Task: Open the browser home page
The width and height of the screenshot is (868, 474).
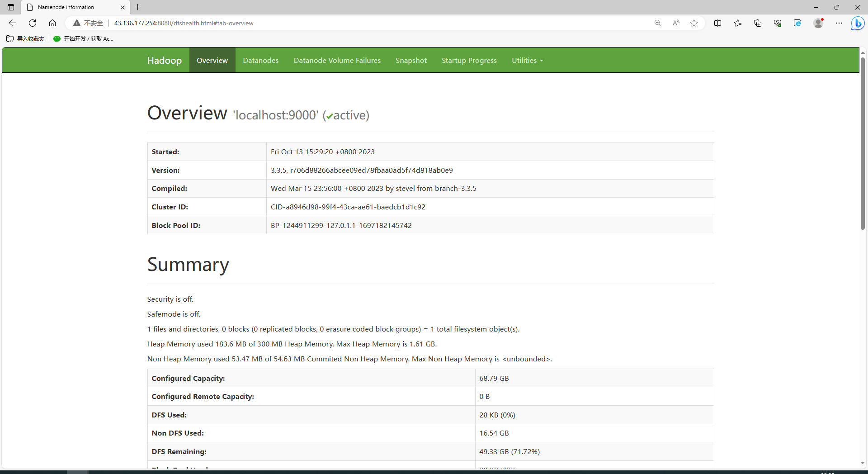Action: tap(52, 23)
